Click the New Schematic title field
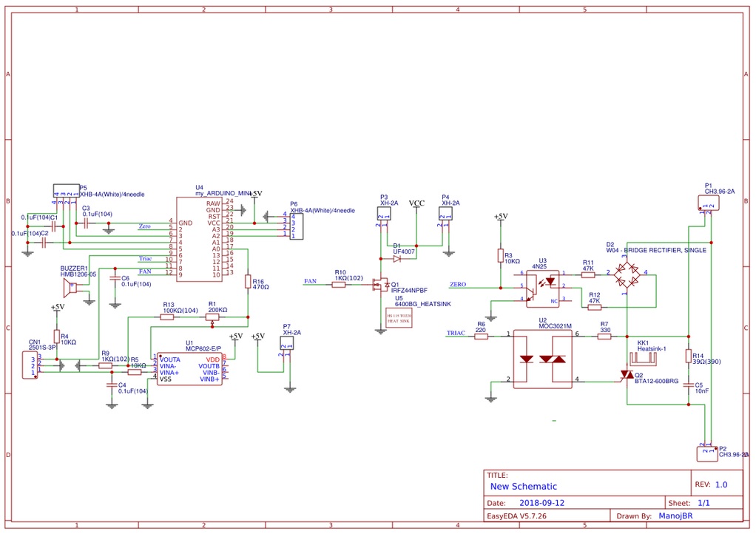The height and width of the screenshot is (534, 756). pyautogui.click(x=524, y=486)
